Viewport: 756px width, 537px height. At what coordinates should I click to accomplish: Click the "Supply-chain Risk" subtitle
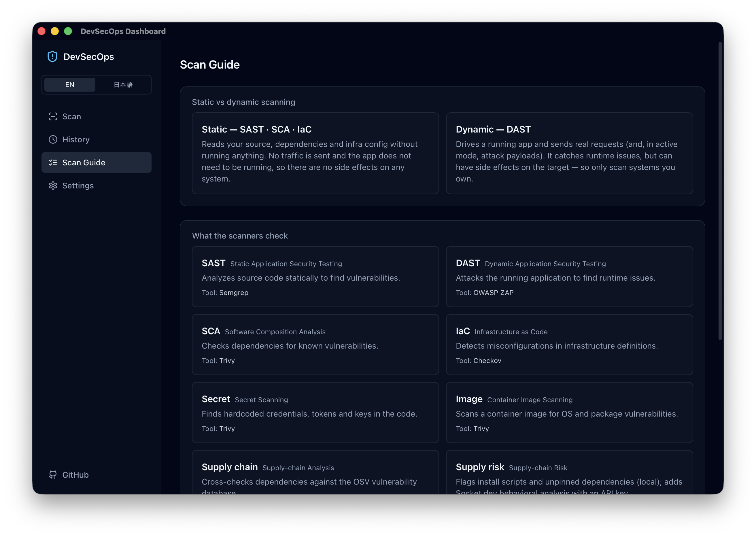[538, 468]
